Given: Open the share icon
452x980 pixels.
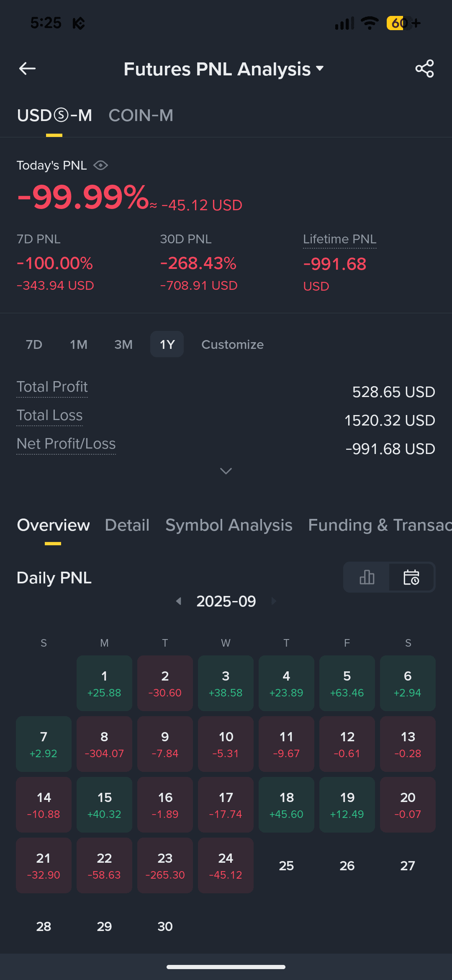Looking at the screenshot, I should (424, 69).
